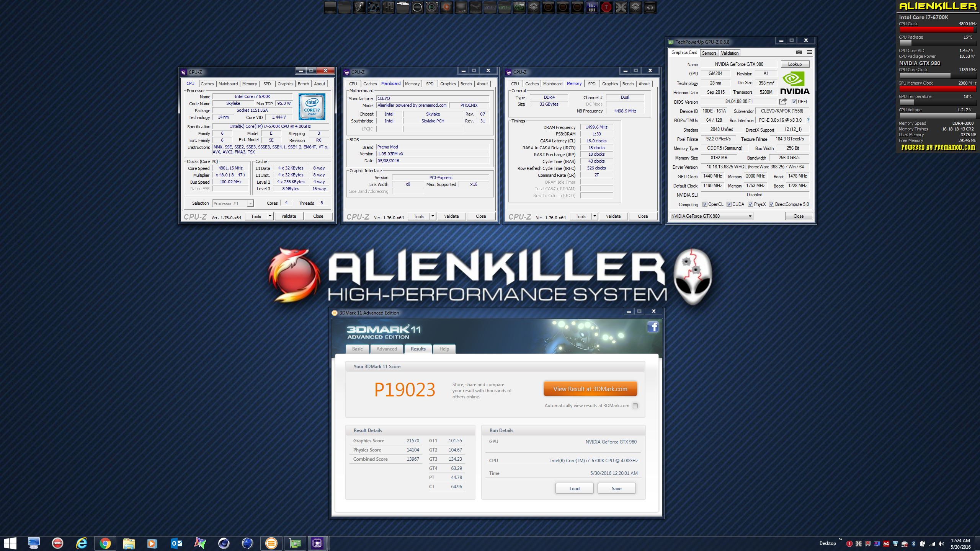Open Cinema 4D from the taskbar
Viewport: 980px width, 551px height.
224,543
